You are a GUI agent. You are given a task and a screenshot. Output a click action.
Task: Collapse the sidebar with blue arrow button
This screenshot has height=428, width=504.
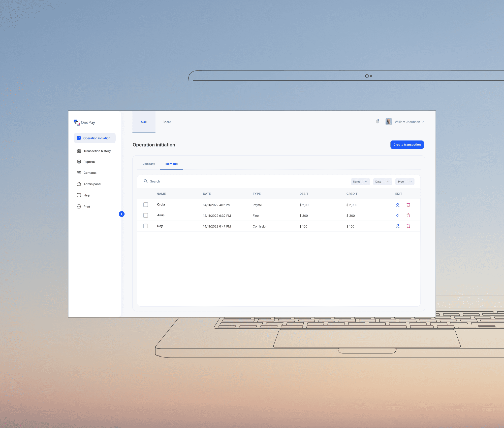tap(122, 214)
